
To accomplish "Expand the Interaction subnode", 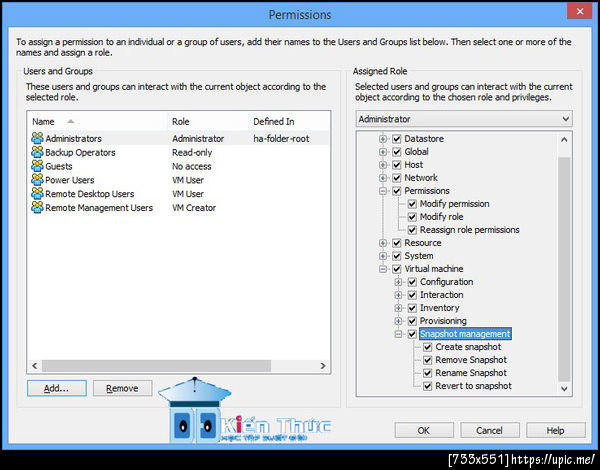I will [x=398, y=295].
